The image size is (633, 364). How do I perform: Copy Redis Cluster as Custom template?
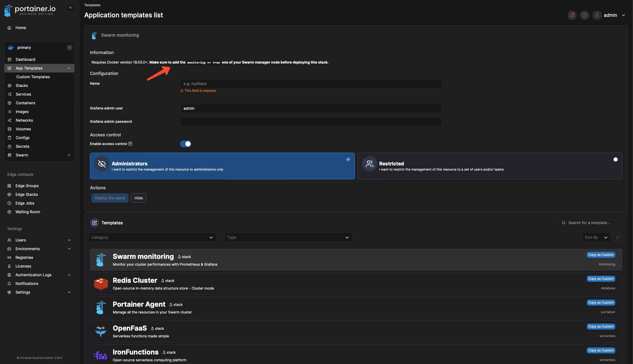click(601, 279)
